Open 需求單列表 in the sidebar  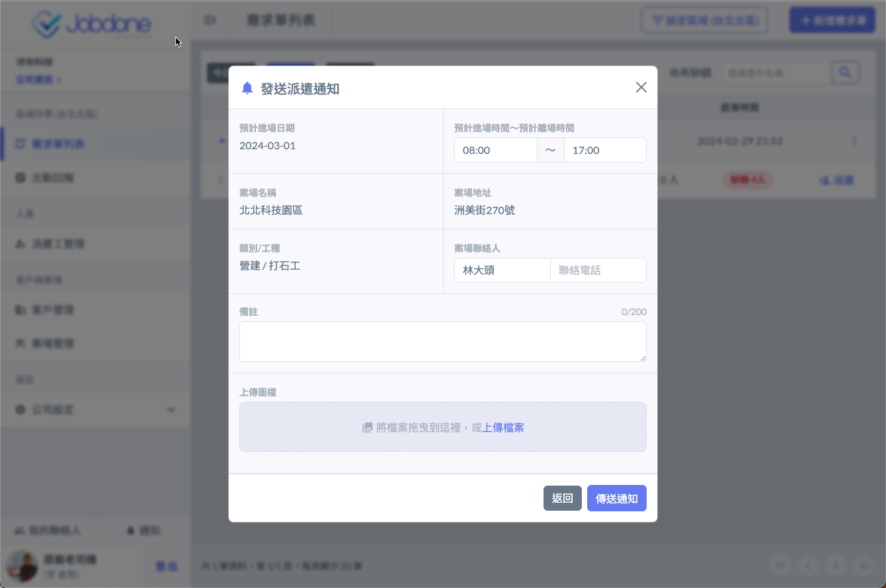coord(58,144)
